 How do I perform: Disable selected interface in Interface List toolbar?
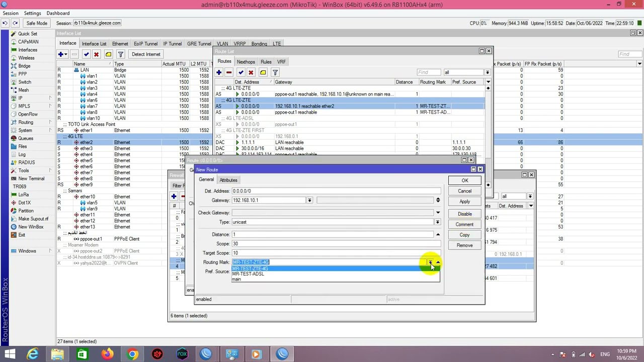pyautogui.click(x=97, y=54)
